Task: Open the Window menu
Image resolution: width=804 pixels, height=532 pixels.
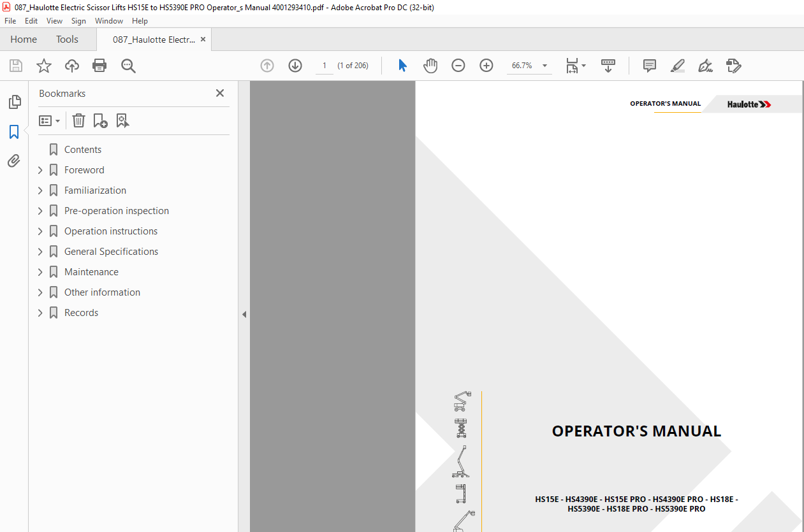Action: coord(109,21)
